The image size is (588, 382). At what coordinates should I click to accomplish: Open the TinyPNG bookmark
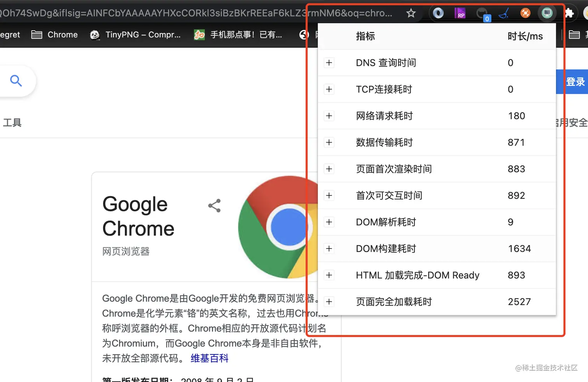135,35
